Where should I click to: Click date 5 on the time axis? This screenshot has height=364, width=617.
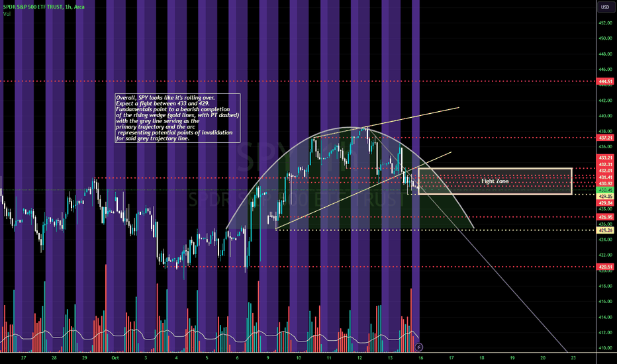pyautogui.click(x=207, y=357)
